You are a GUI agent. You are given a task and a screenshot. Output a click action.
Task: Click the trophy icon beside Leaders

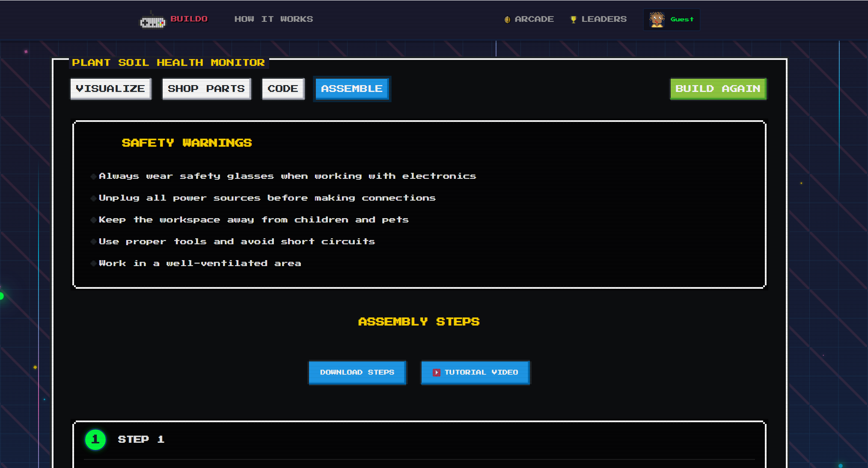[574, 20]
